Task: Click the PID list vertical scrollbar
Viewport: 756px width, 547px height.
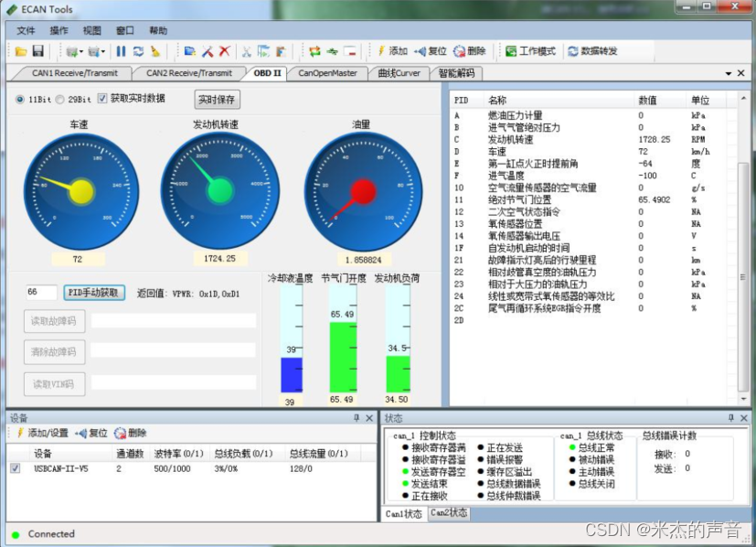Action: point(742,247)
